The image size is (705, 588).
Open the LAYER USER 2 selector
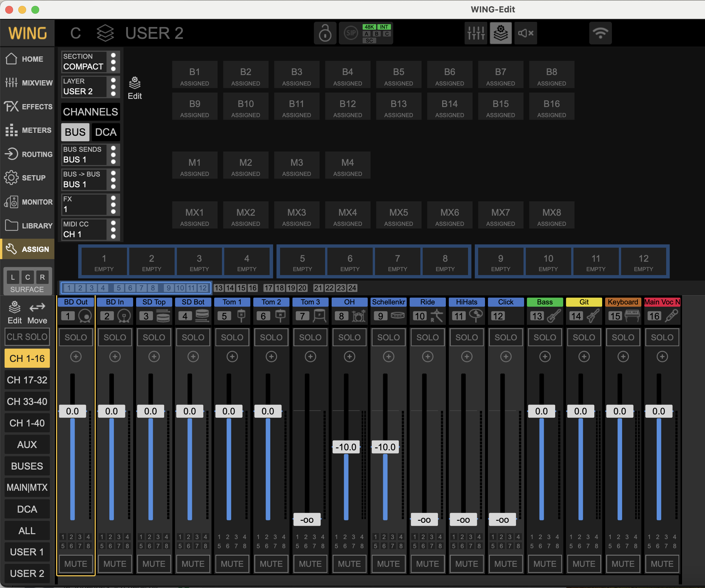[90, 86]
